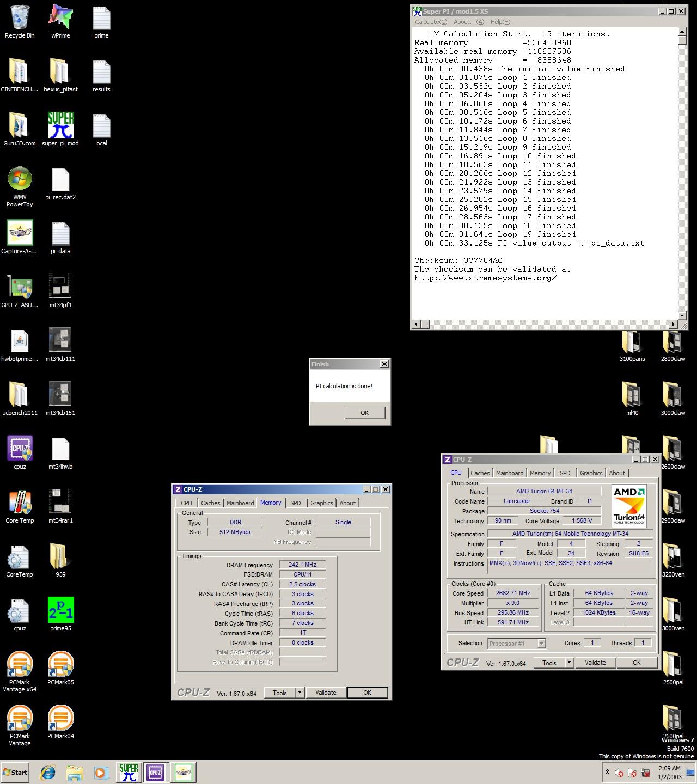The image size is (697, 784).
Task: Open the Start menu
Action: pyautogui.click(x=15, y=773)
